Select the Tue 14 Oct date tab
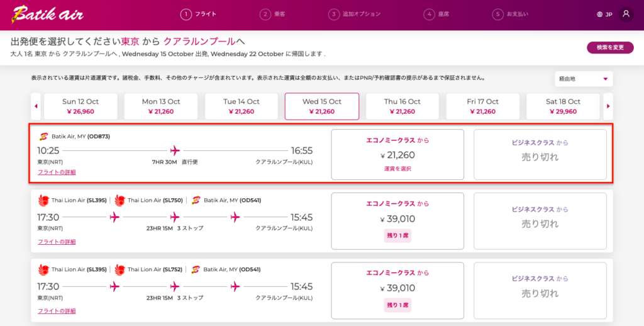Viewport: 644px width, 326px height. click(241, 106)
